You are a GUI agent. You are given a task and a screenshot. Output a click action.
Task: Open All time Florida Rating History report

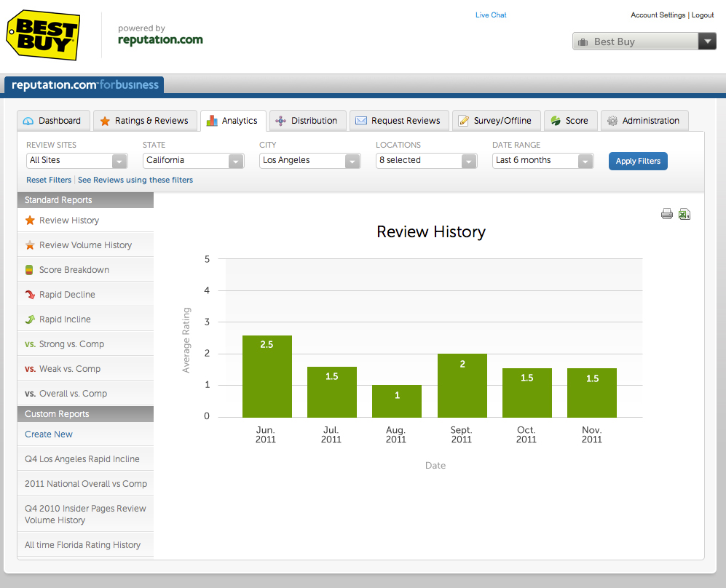[x=85, y=545]
